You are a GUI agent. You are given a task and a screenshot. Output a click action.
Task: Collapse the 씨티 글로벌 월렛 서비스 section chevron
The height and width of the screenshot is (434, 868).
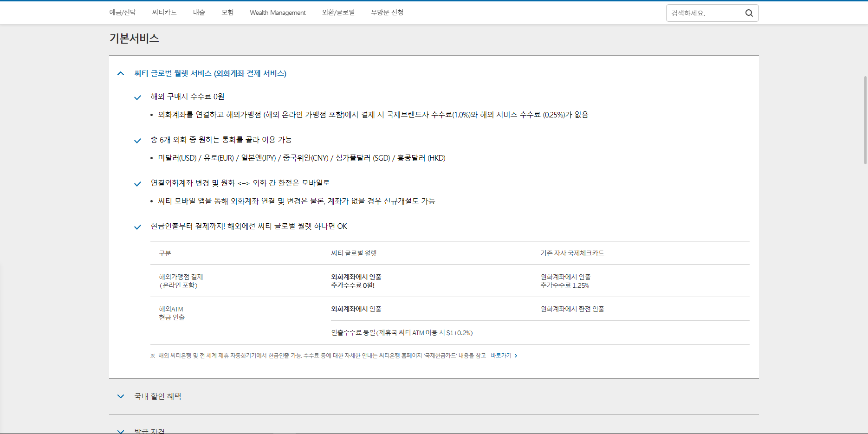click(121, 73)
